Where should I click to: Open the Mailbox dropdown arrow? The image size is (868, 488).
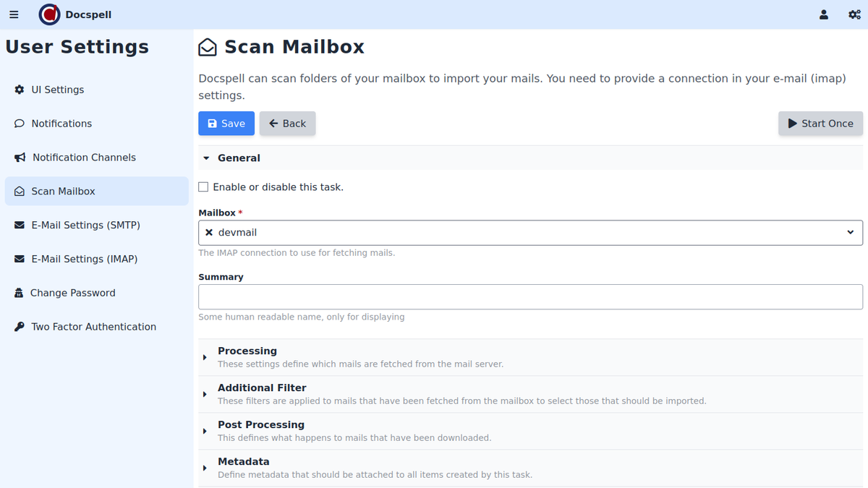850,233
